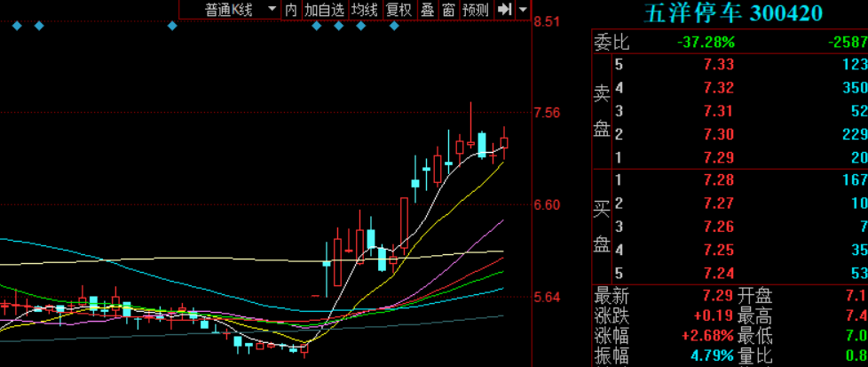Click the 叠 overlay button

(x=427, y=10)
